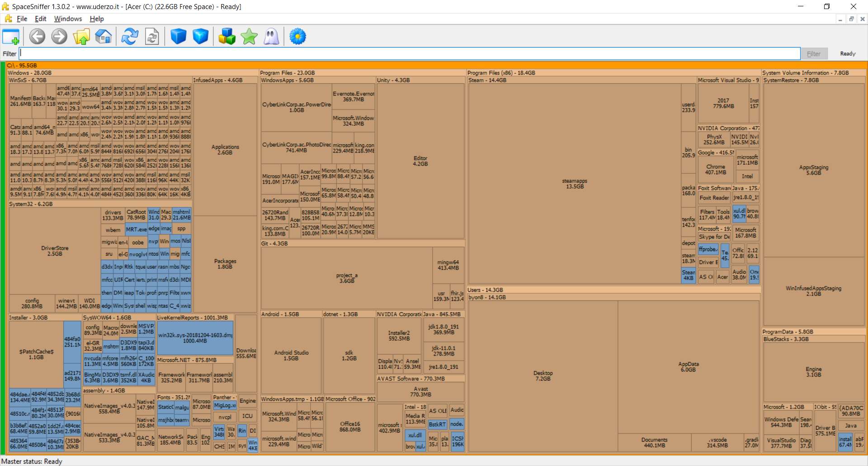Select the AppxStaging 5.6GB block
The image size is (868, 466).
point(814,170)
